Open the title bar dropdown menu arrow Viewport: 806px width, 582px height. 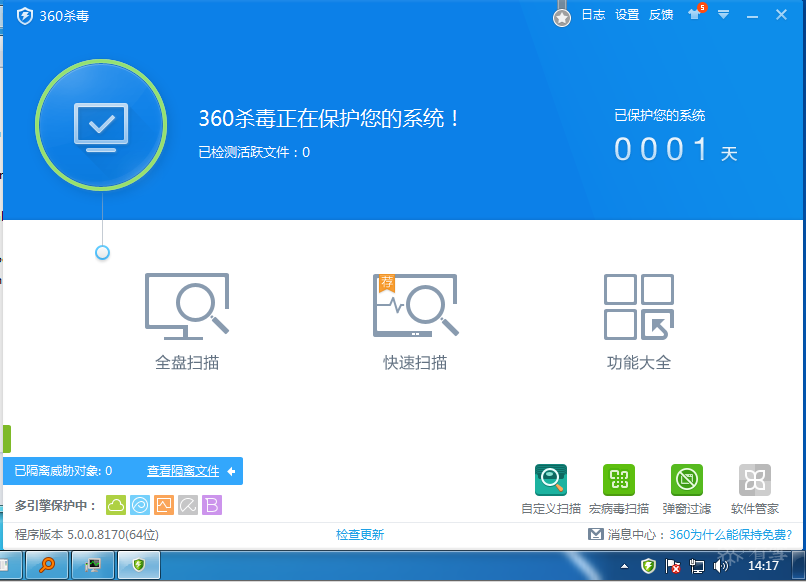723,15
